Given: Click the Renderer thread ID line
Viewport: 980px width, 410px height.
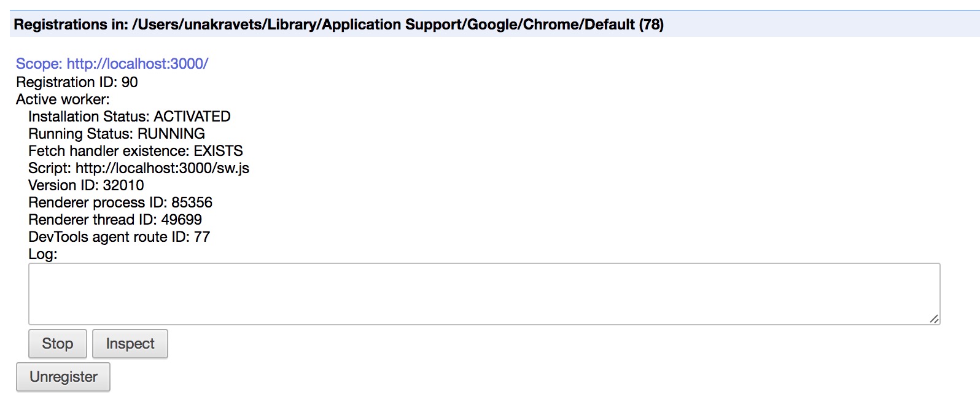Looking at the screenshot, I should point(115,220).
